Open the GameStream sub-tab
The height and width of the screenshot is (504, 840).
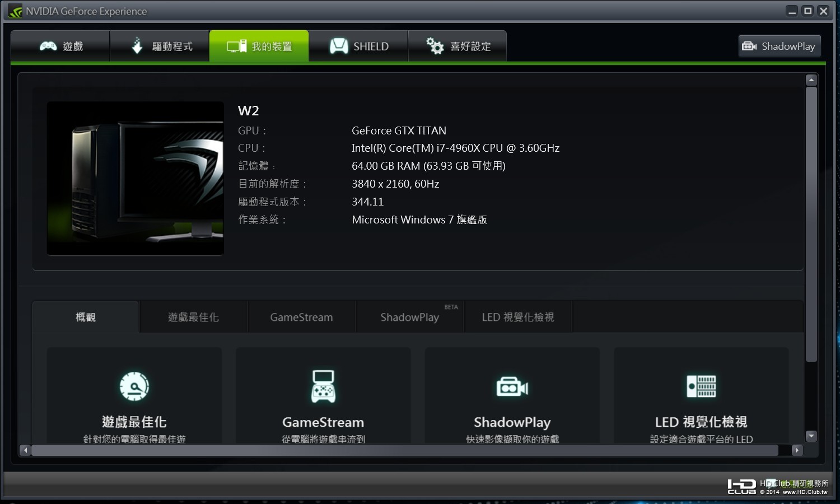click(301, 317)
